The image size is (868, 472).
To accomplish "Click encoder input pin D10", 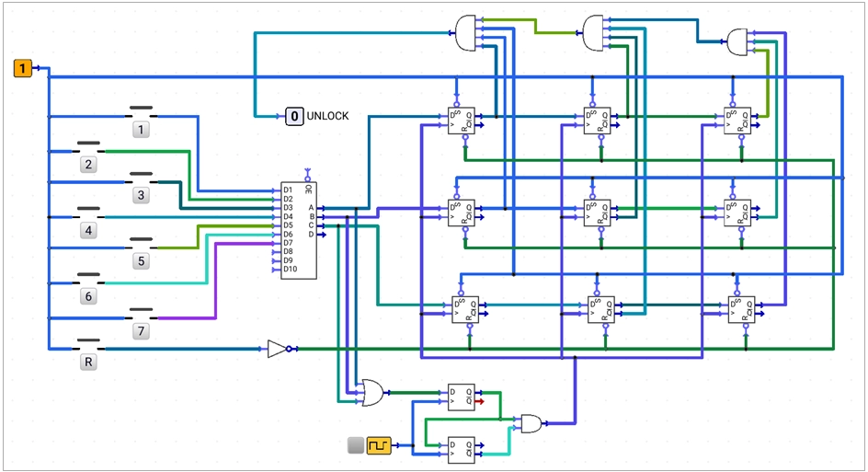I will 276,270.
